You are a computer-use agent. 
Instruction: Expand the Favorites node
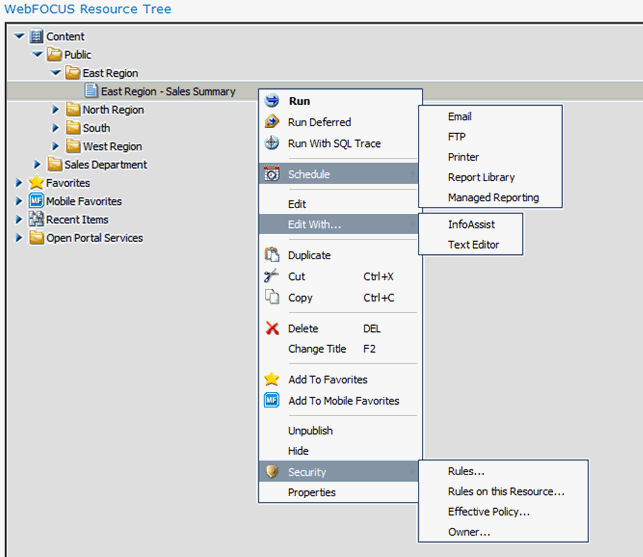19,183
